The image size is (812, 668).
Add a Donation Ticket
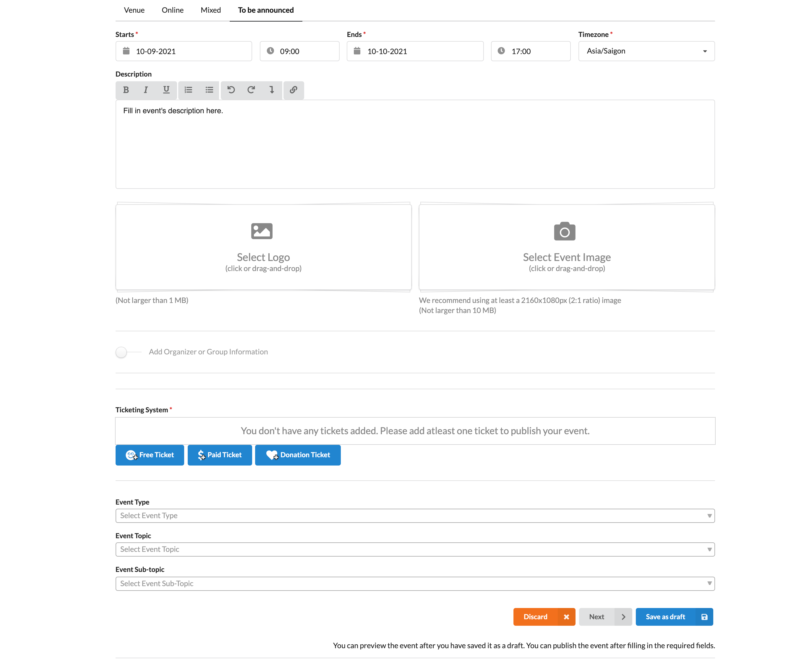coord(298,455)
